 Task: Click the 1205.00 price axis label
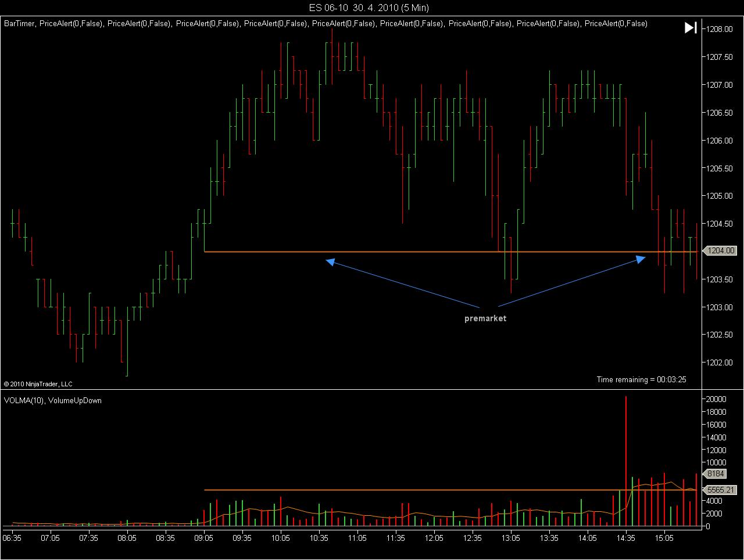[720, 196]
